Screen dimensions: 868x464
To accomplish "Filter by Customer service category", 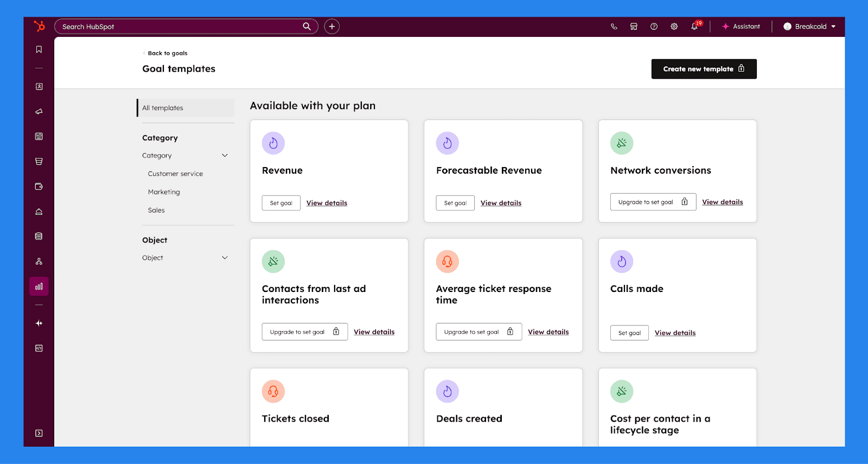I will 175,174.
